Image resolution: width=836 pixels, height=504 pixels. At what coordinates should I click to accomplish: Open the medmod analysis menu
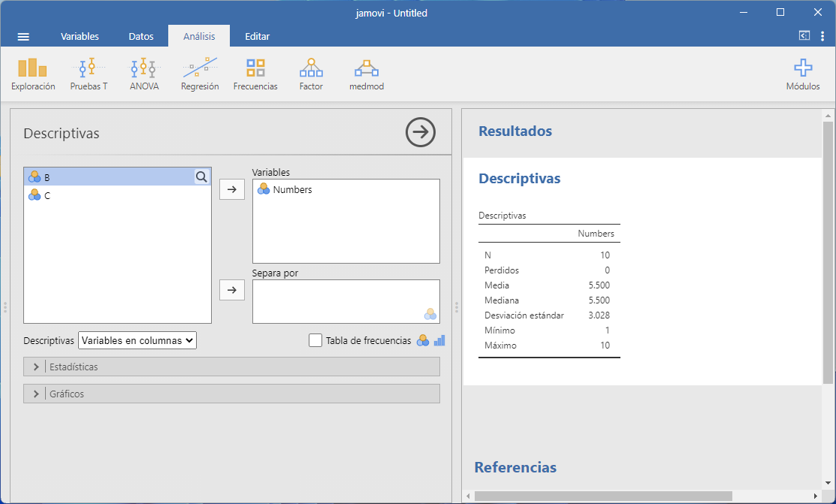(367, 74)
